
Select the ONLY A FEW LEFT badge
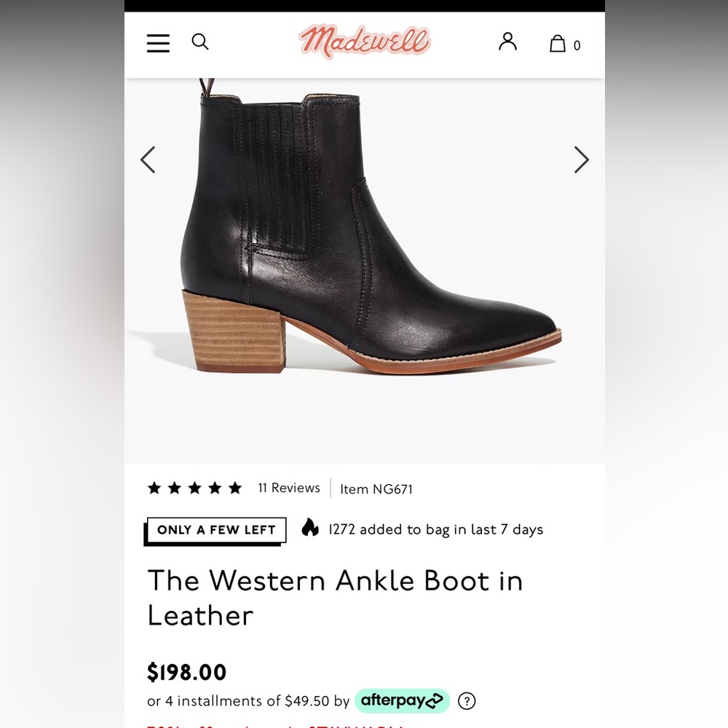pyautogui.click(x=215, y=530)
